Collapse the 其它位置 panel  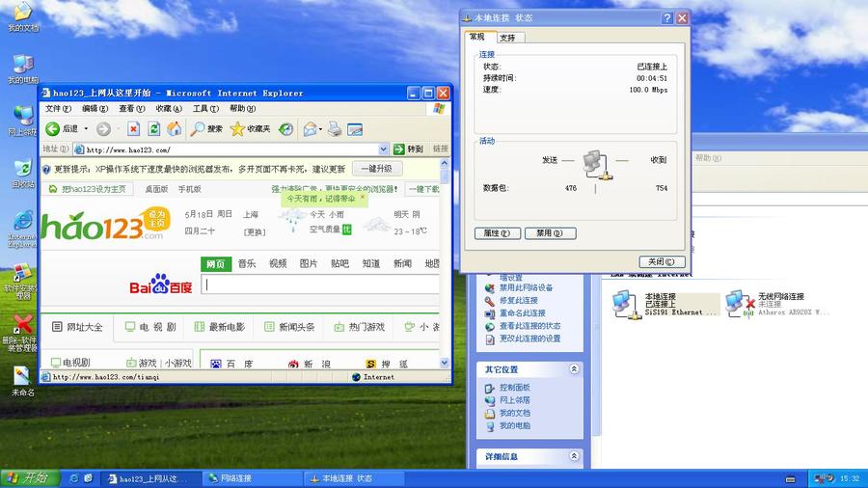(574, 369)
